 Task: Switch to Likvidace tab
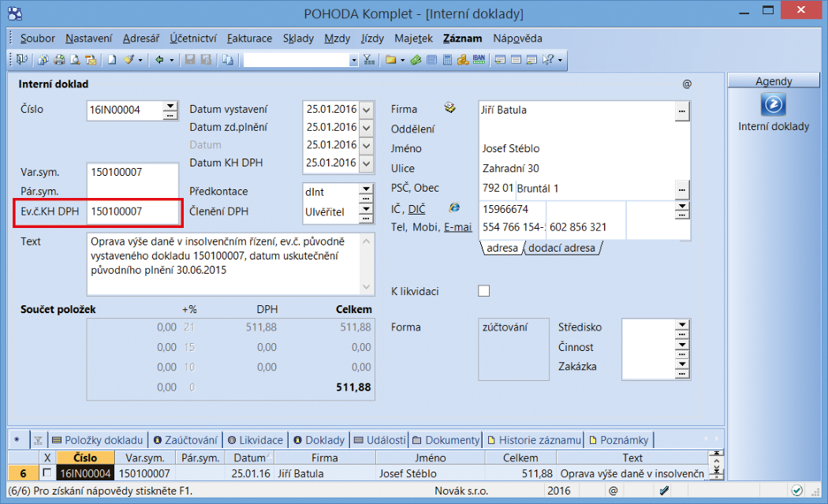pos(255,440)
